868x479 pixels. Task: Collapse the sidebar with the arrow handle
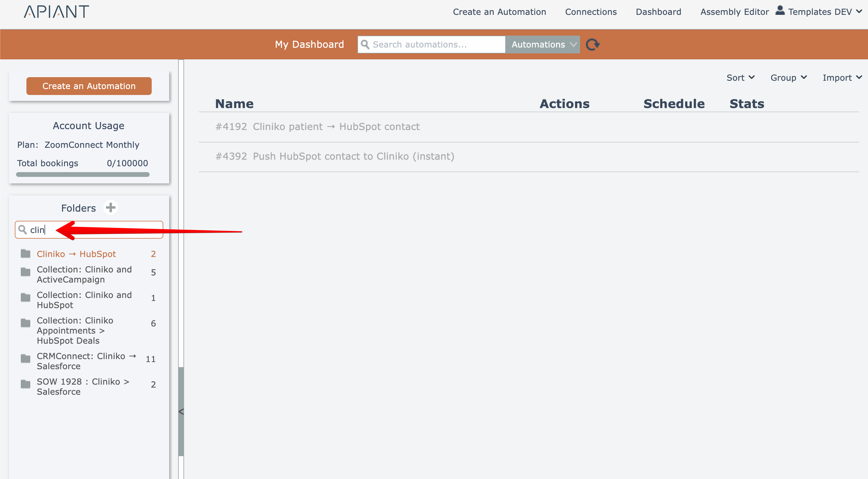tap(181, 412)
